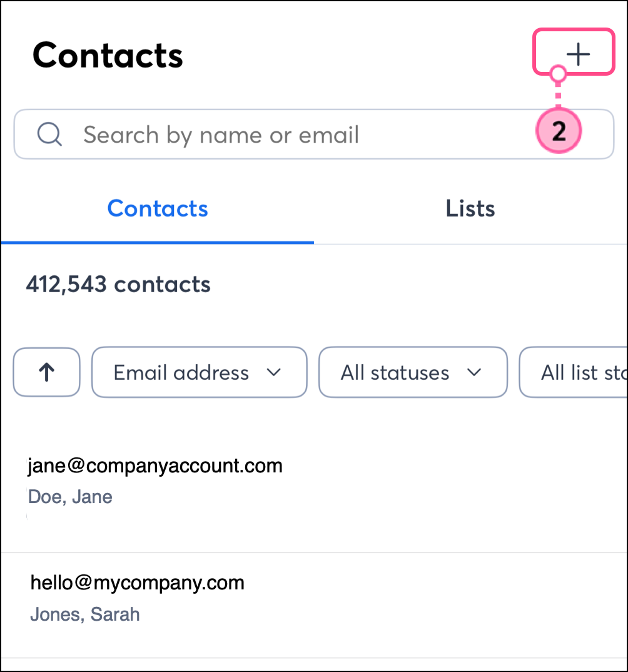Click the 412,543 contacts count text
Image resolution: width=628 pixels, height=672 pixels.
pyautogui.click(x=118, y=285)
